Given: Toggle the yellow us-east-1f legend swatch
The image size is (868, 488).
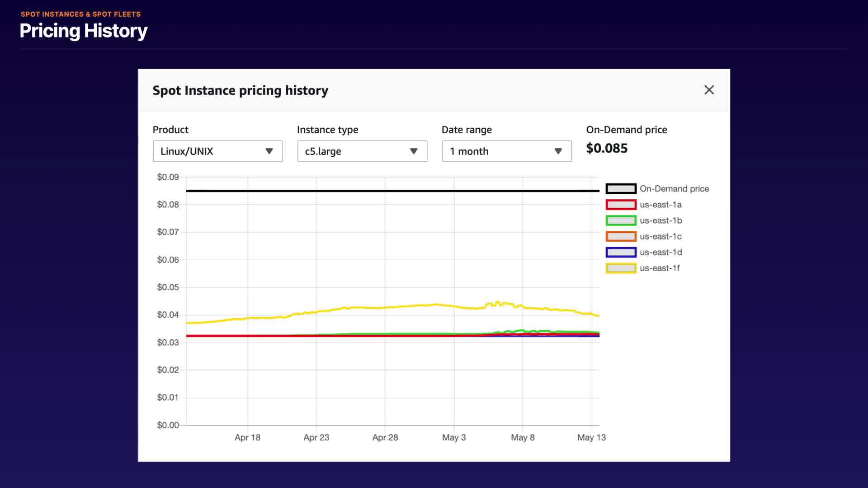Looking at the screenshot, I should pyautogui.click(x=621, y=268).
